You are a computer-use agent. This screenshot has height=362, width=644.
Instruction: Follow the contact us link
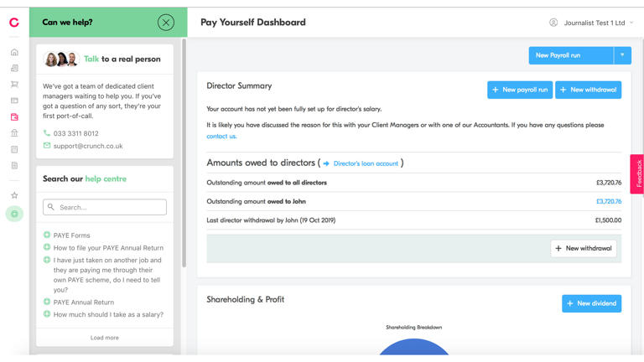(221, 137)
